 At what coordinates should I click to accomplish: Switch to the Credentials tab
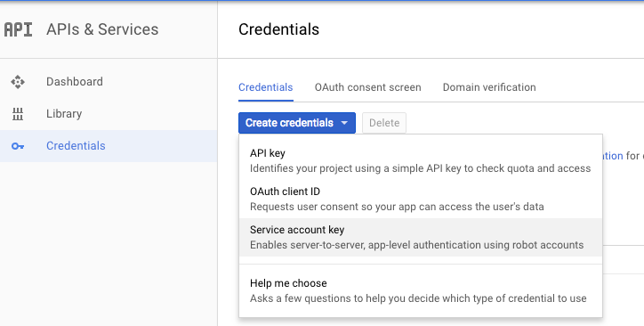(x=266, y=87)
